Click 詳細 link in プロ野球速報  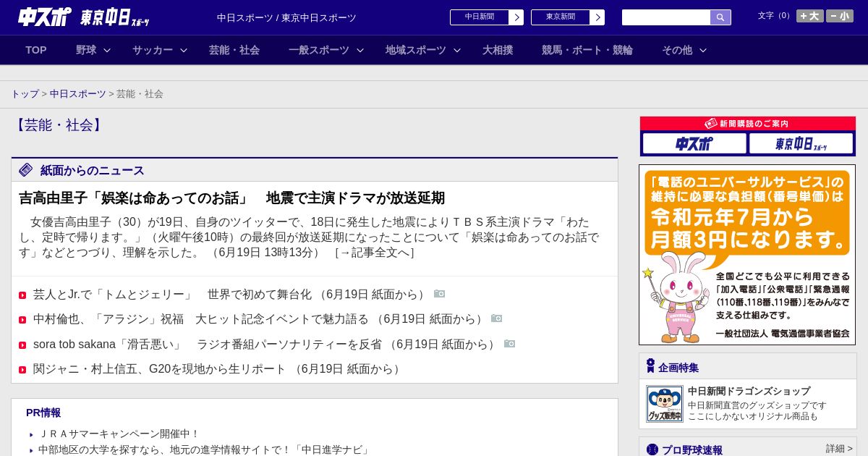[839, 449]
